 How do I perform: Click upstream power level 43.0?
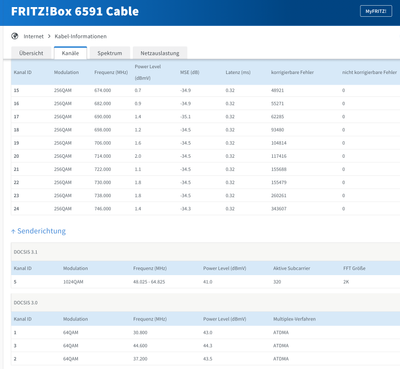click(x=208, y=333)
